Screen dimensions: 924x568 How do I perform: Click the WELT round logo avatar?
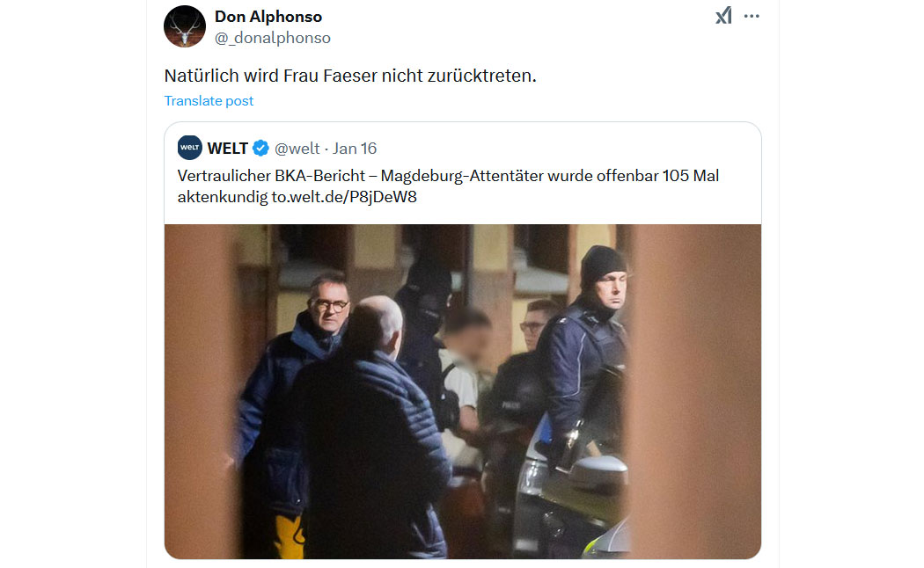190,148
